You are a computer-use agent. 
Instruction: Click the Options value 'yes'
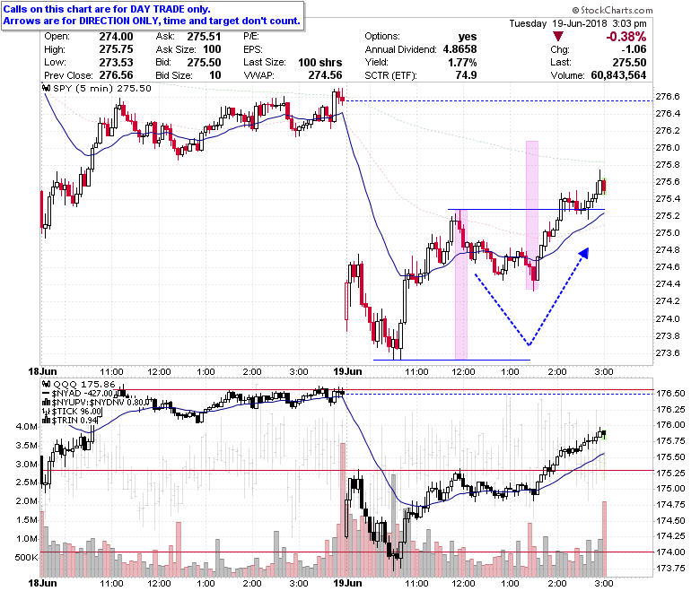click(x=468, y=37)
